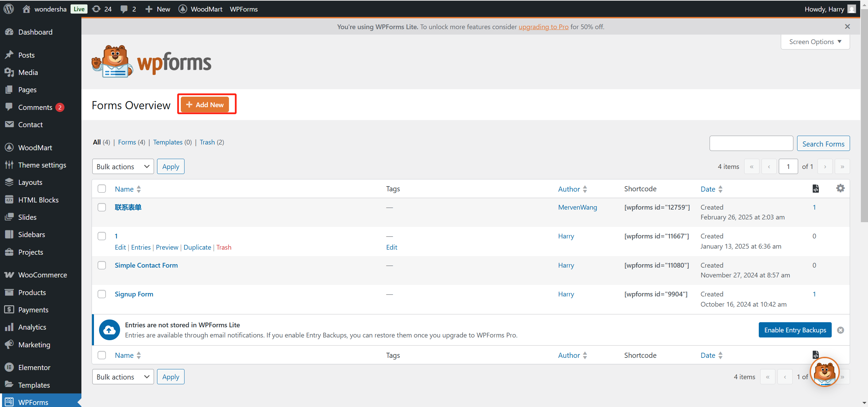Sort forms by Date column
This screenshot has width=868, height=407.
tap(708, 189)
